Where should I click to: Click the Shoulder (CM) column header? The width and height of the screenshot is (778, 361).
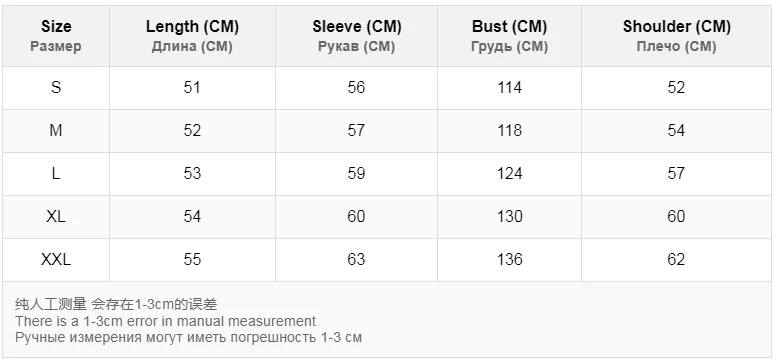point(676,36)
